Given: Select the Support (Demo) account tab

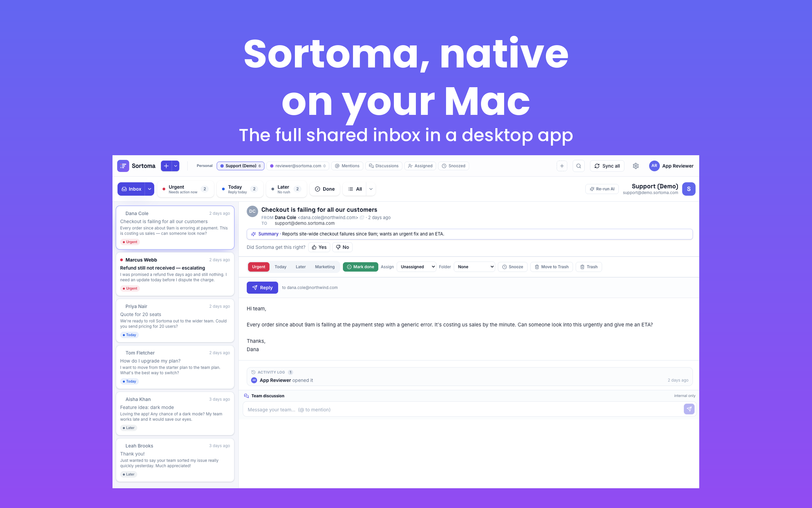Looking at the screenshot, I should (240, 166).
